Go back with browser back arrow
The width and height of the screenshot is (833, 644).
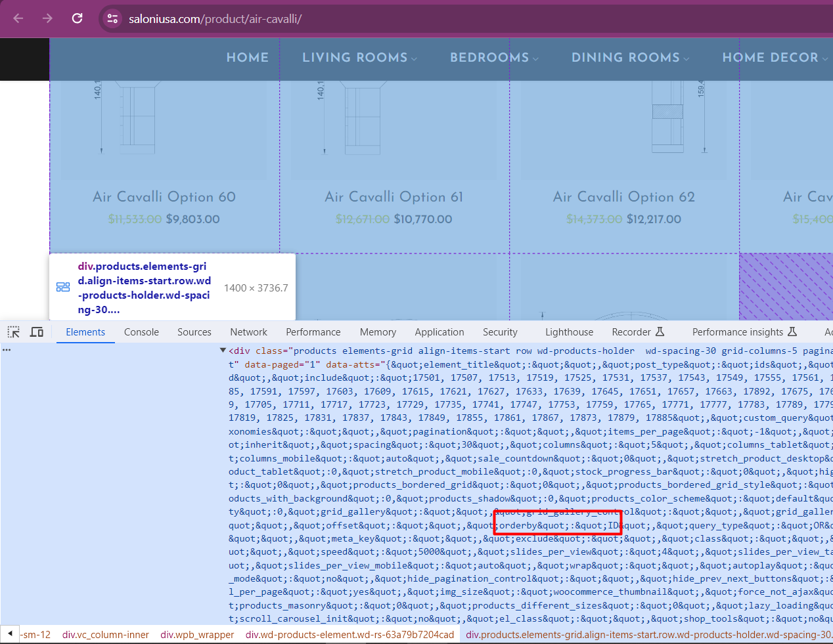point(18,18)
